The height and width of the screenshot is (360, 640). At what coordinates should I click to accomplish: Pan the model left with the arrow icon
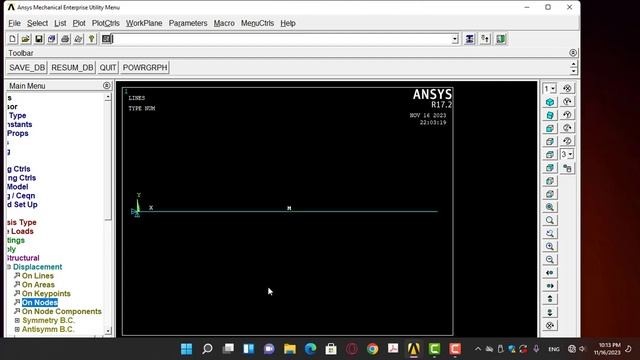click(x=550, y=273)
